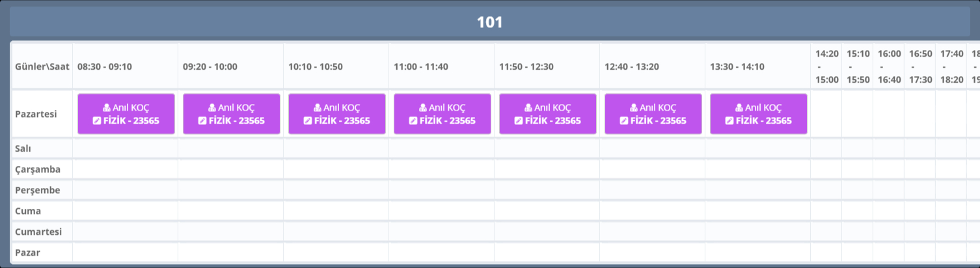980x268 pixels.
Task: Click edit icon in Monday 12:40 FİZİK lesson
Action: tap(624, 120)
